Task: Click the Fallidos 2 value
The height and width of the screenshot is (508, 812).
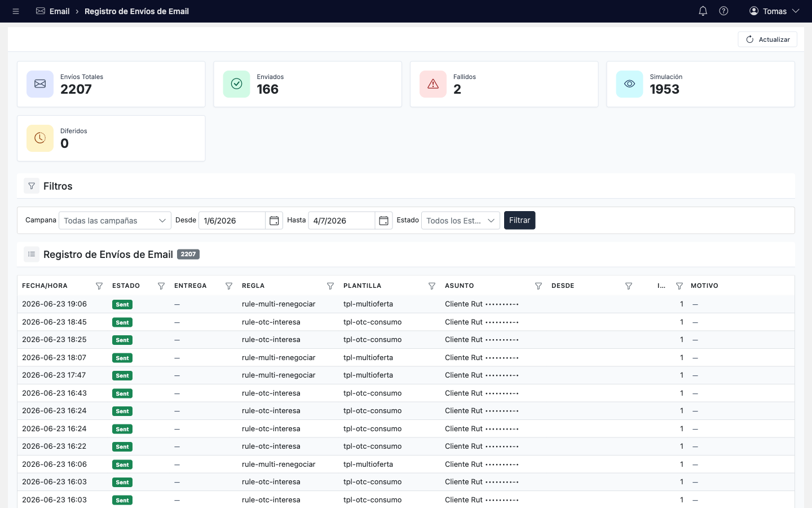Action: [x=457, y=89]
